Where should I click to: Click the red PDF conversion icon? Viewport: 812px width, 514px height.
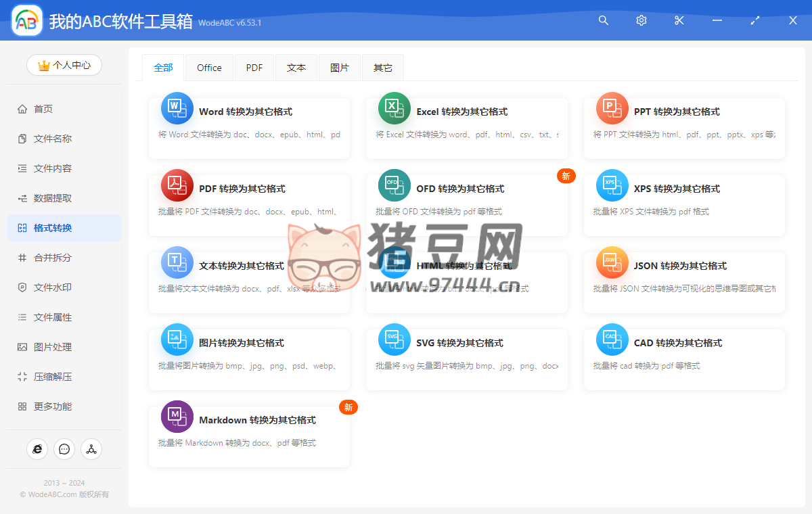[x=177, y=185]
